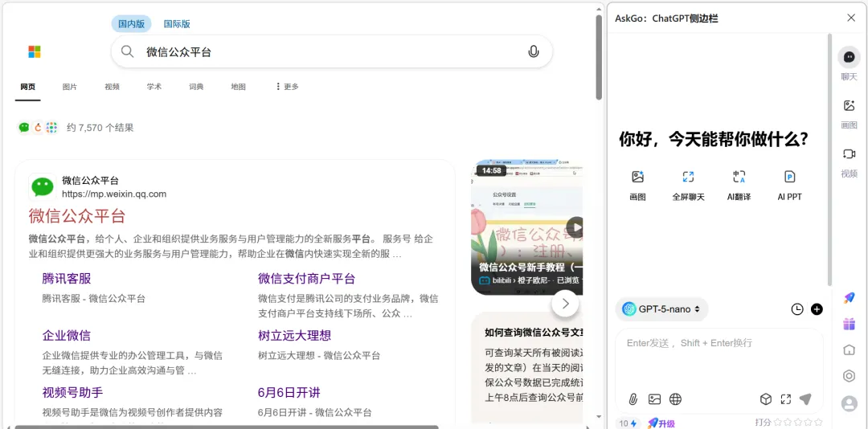Switch to 国际版 tab

click(x=177, y=24)
